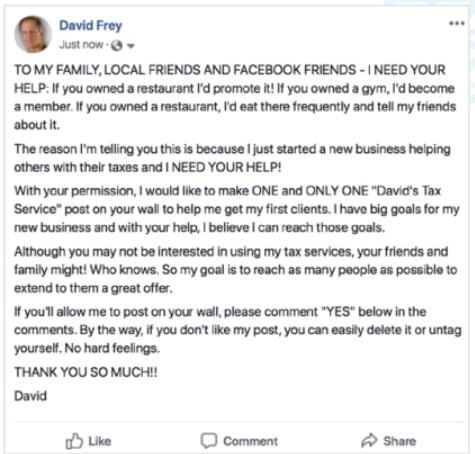The width and height of the screenshot is (475, 454).
Task: Click the Share label text
Action: (x=400, y=441)
